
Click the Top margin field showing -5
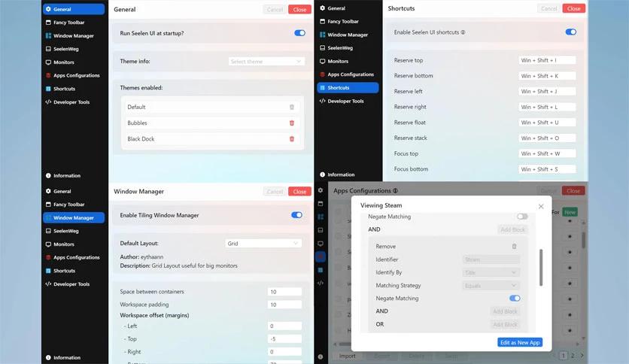pos(284,338)
